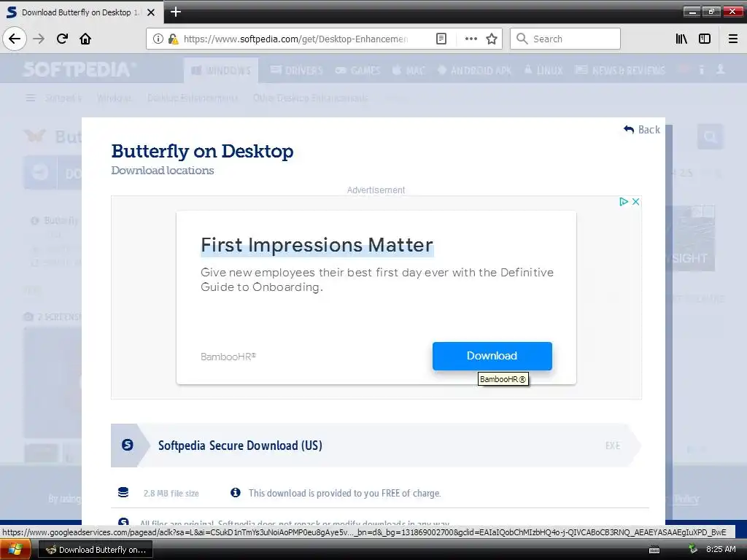Reload the current page
Image resolution: width=747 pixels, height=560 pixels.
[x=62, y=39]
